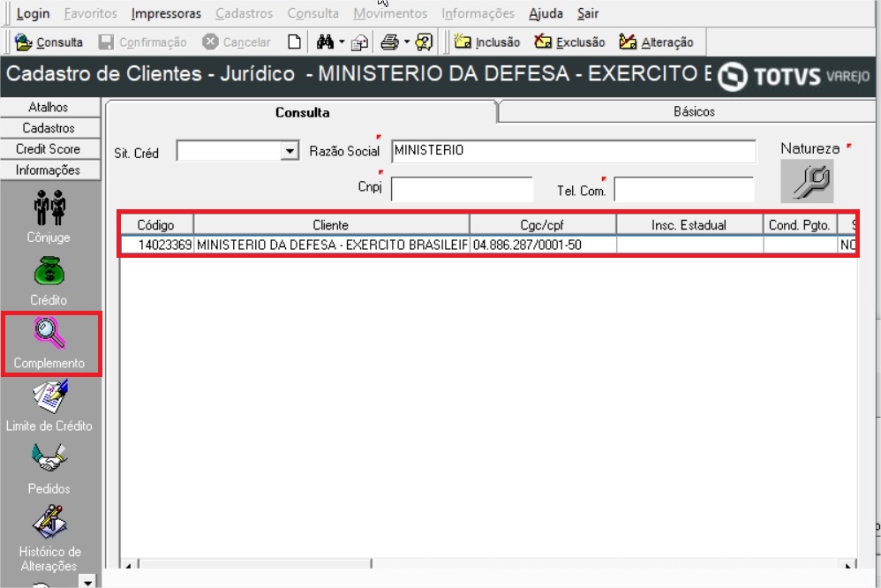The image size is (881, 588).
Task: Click the Confirmação save icon
Action: point(106,42)
